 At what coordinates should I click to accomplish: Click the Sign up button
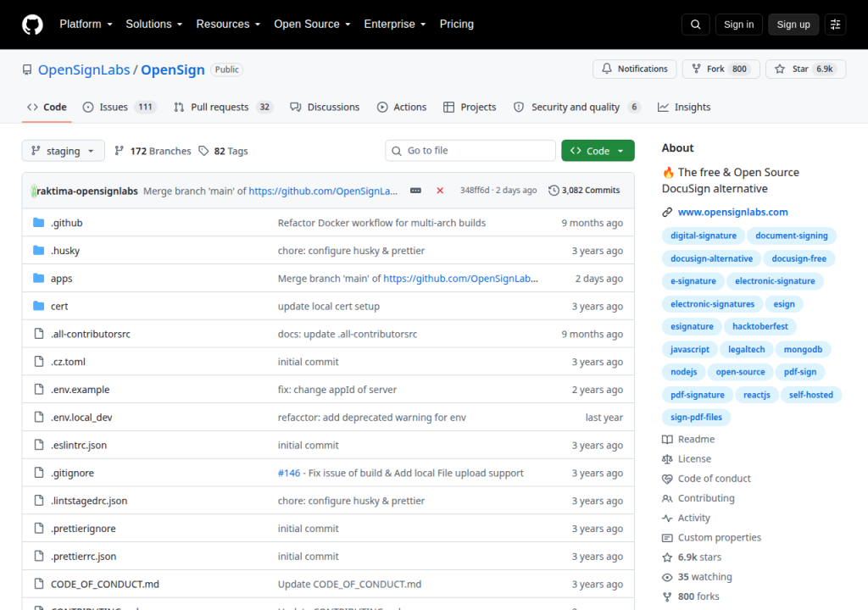[793, 25]
